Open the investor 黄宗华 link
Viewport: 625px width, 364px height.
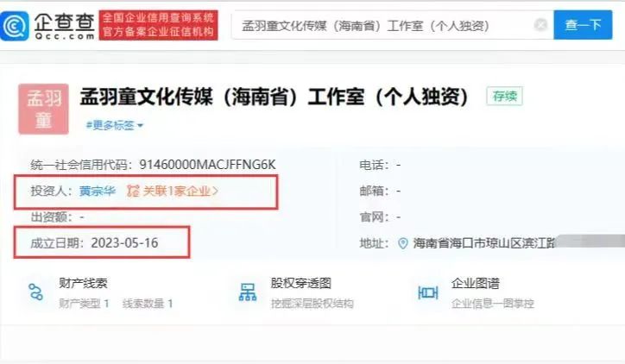98,191
